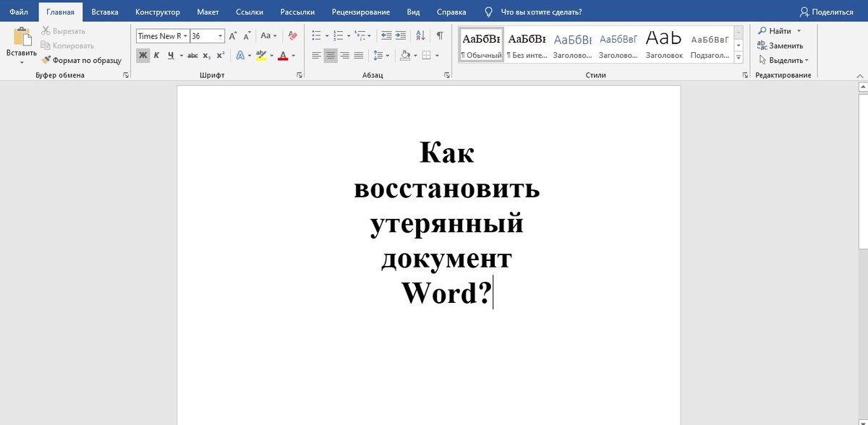Image resolution: width=868 pixels, height=425 pixels.
Task: Open the Файл tab
Action: (19, 12)
